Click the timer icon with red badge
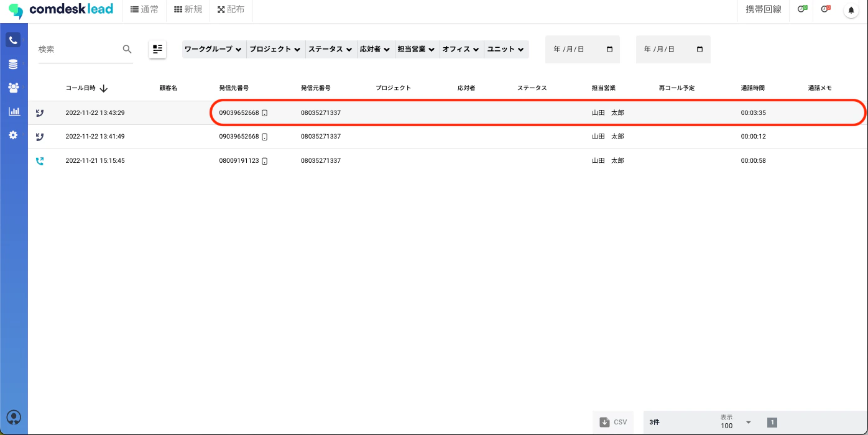Screen dimensions: 868x435 [x=826, y=9]
